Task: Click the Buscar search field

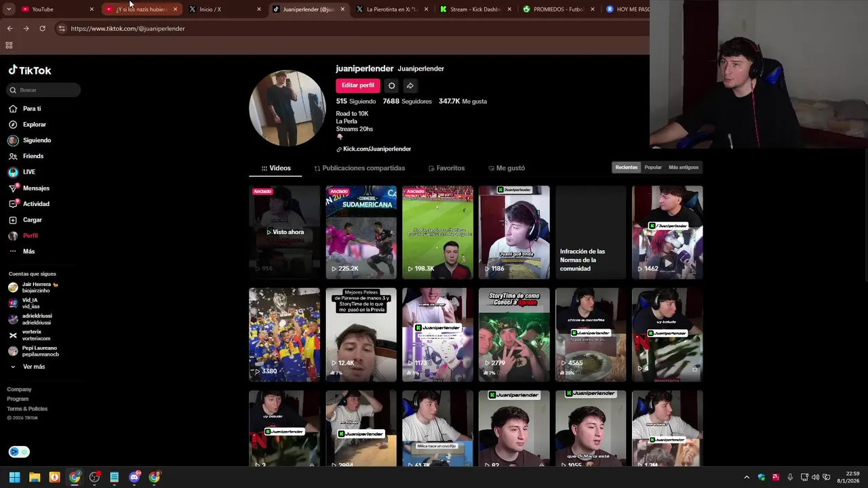Action: coord(44,90)
